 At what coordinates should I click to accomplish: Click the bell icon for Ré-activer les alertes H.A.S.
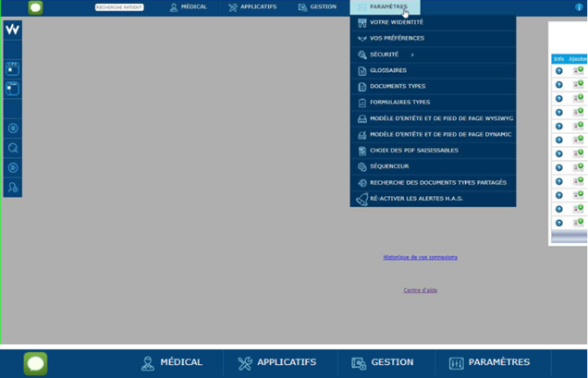(361, 199)
